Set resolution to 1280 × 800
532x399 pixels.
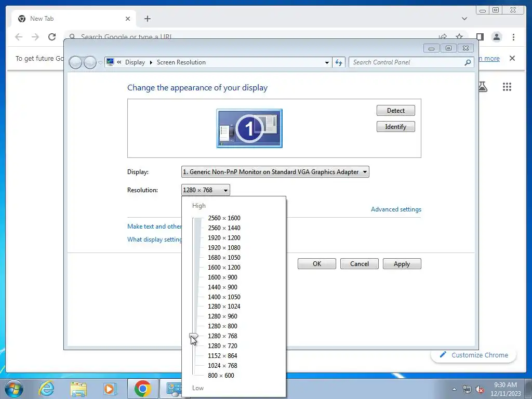222,326
